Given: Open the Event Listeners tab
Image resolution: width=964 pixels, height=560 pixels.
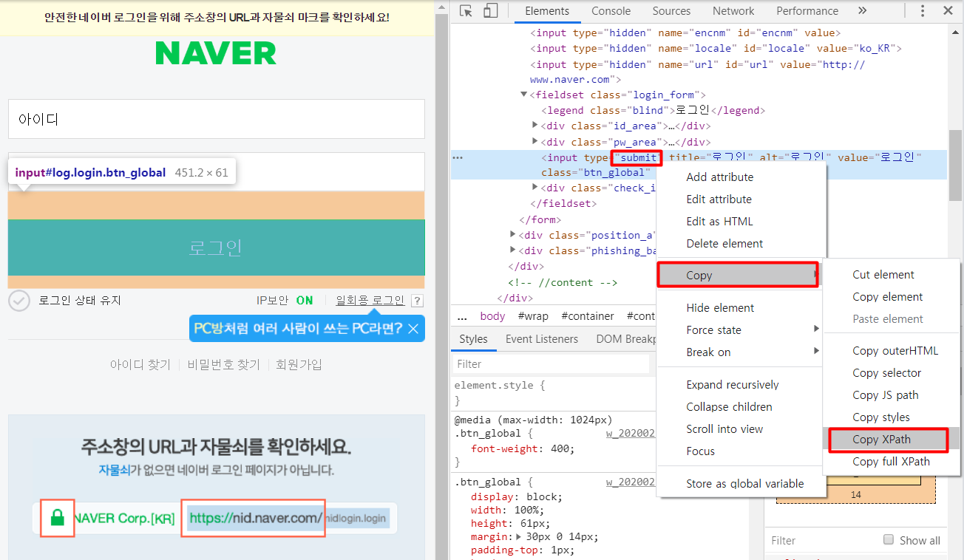Looking at the screenshot, I should (x=542, y=339).
